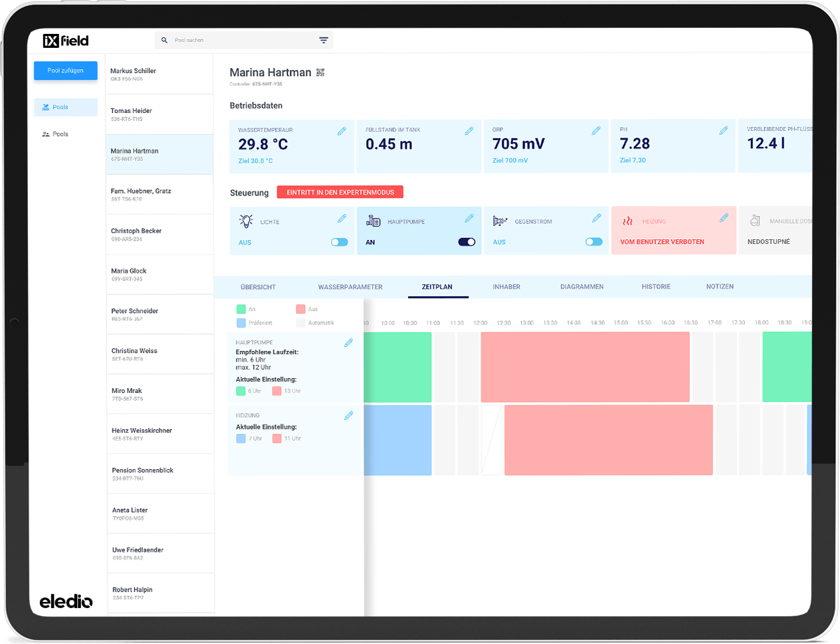This screenshot has height=644, width=840.
Task: Click the green An legend swatch
Action: coord(241,309)
